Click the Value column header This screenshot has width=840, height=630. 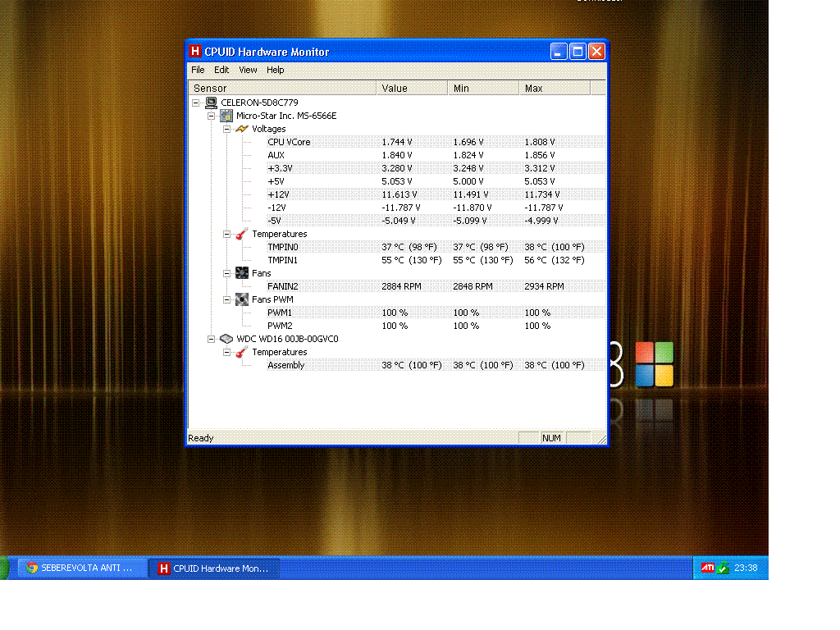(412, 89)
